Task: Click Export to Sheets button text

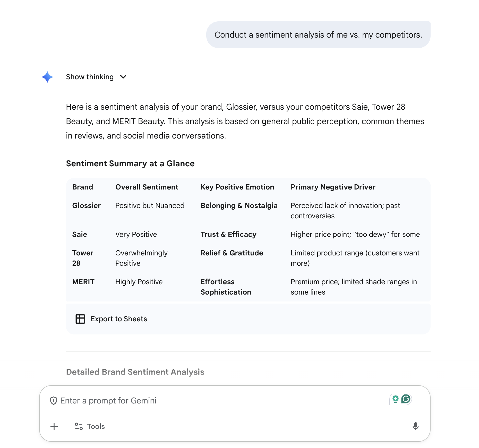Action: click(x=119, y=319)
